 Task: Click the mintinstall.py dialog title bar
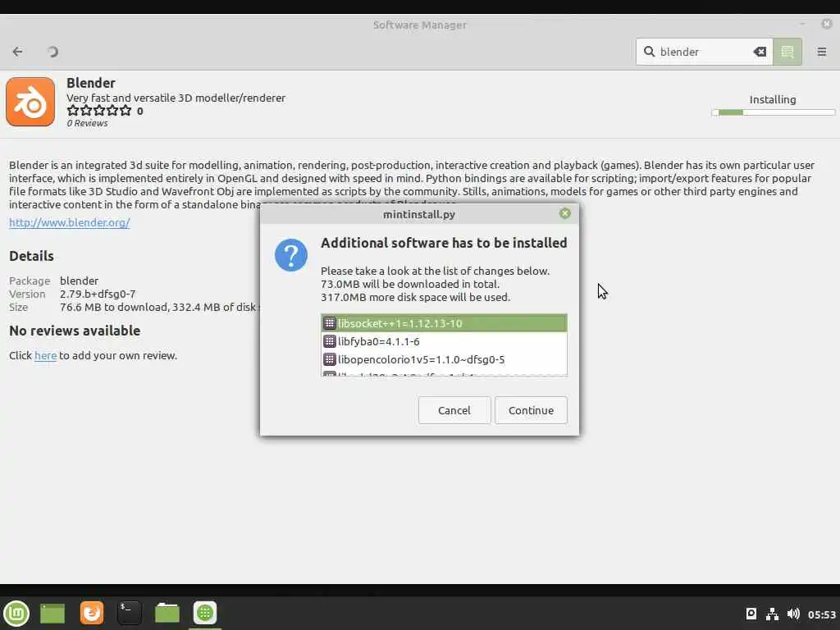tap(419, 214)
